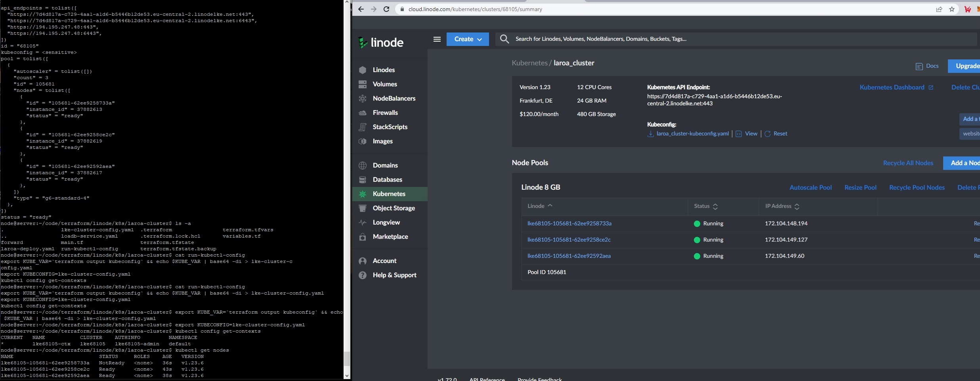Click Recycle Pool Nodes
The height and width of the screenshot is (381, 980).
[x=917, y=187]
